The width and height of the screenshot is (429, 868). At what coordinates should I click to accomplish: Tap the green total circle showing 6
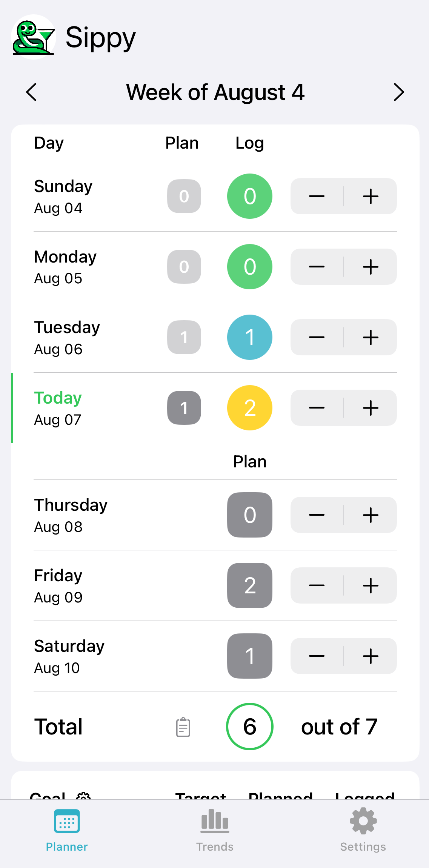coord(250,727)
